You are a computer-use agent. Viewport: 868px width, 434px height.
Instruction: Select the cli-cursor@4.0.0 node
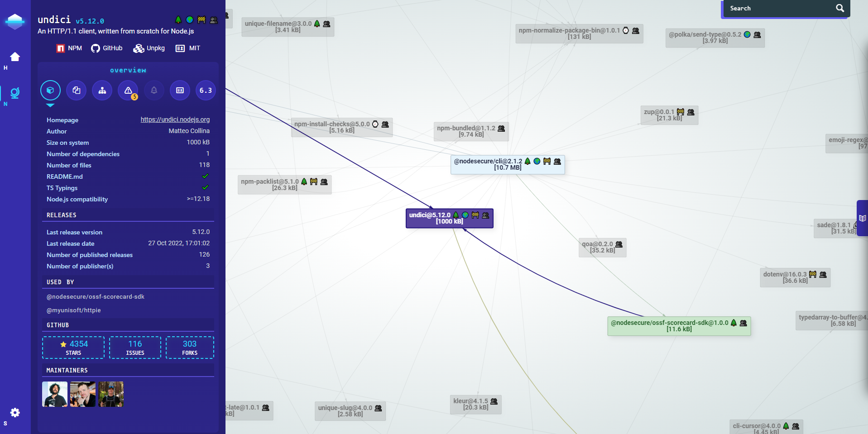click(x=767, y=428)
